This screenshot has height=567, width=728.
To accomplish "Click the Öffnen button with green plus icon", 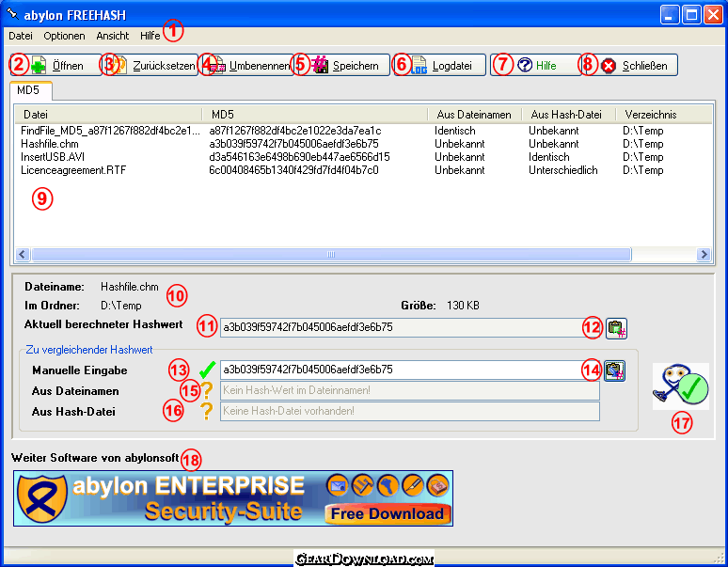I will coord(56,65).
